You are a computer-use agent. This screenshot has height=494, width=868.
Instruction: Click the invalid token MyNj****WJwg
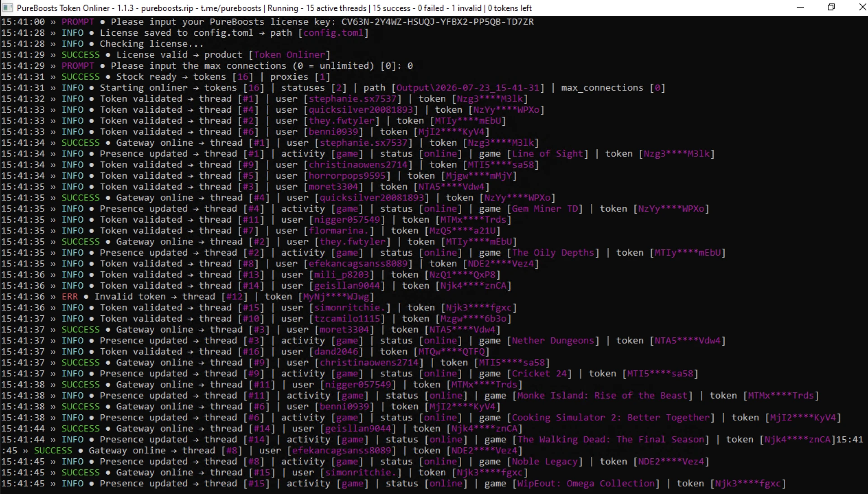[x=336, y=297]
